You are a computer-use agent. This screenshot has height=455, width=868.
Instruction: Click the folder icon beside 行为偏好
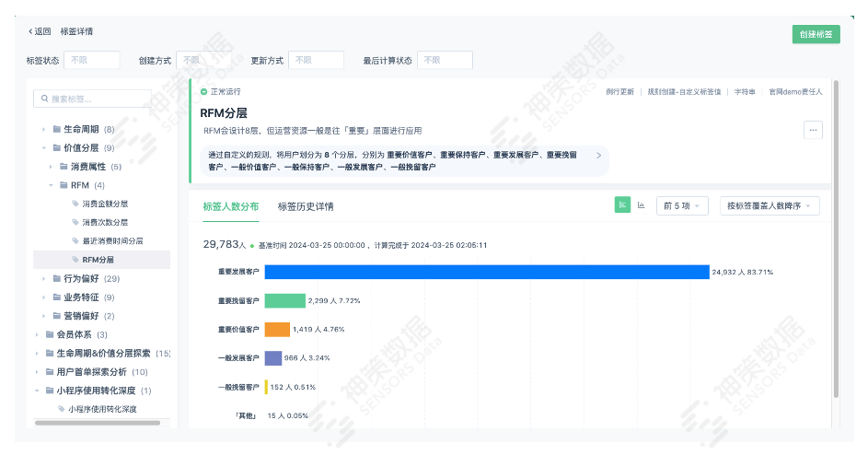(x=56, y=279)
